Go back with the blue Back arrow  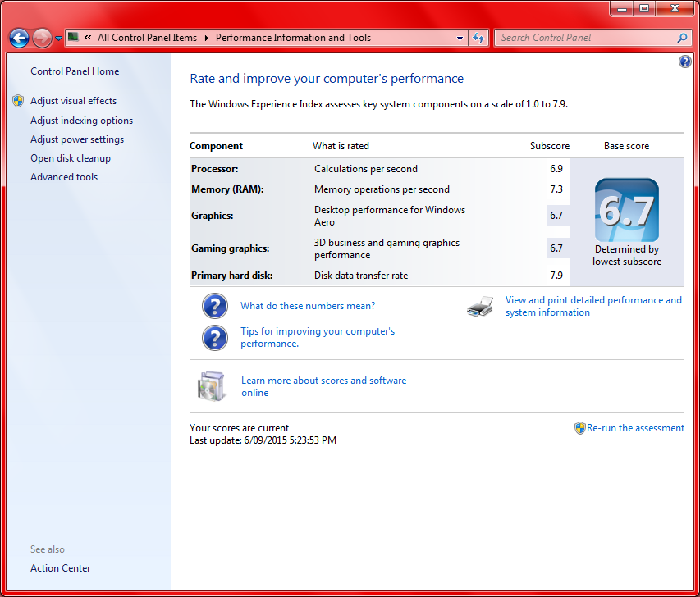19,38
